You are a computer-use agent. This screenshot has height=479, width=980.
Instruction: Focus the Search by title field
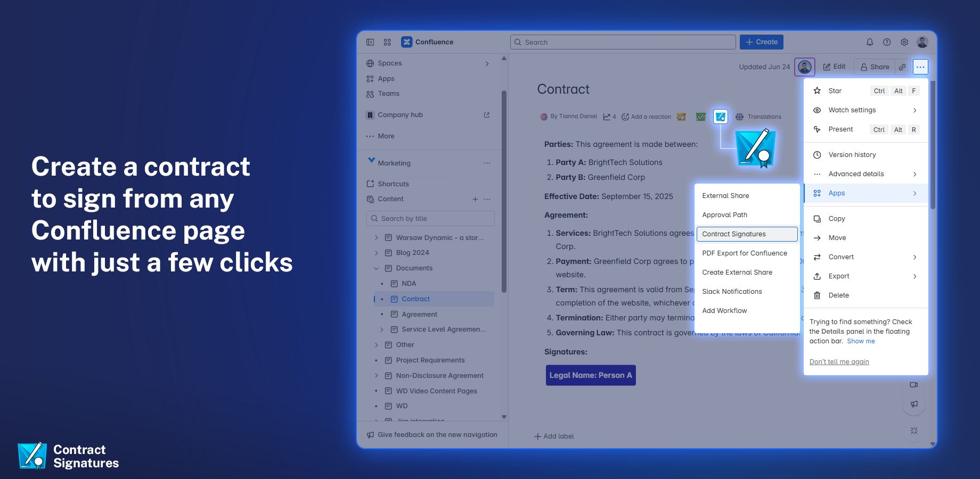[430, 219]
